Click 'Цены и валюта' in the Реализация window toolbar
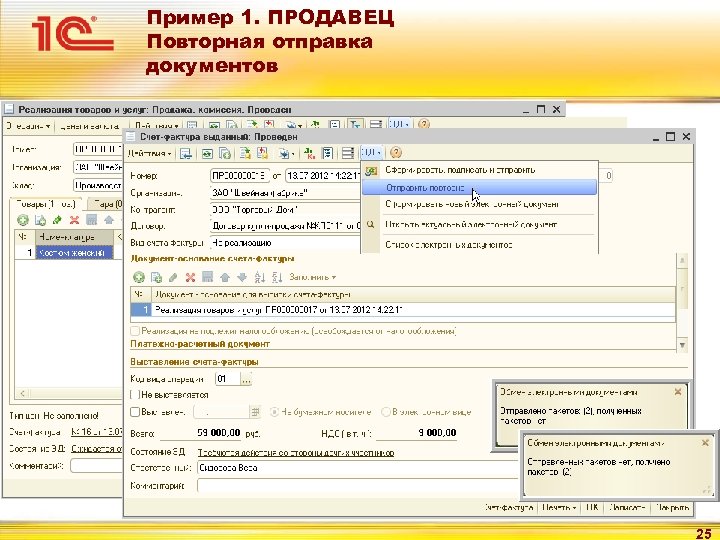The height and width of the screenshot is (540, 720). (x=90, y=125)
